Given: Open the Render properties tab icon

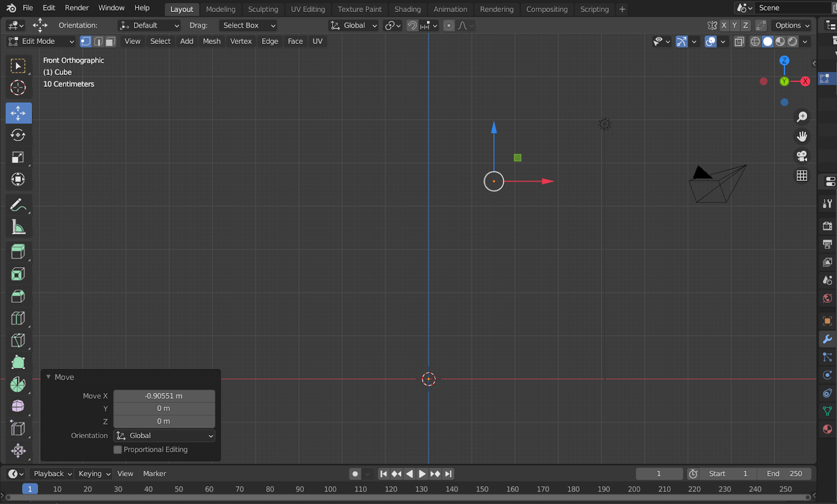Looking at the screenshot, I should point(828,226).
